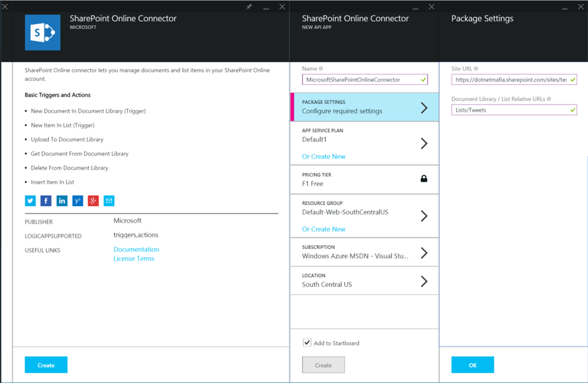The height and width of the screenshot is (383, 588).
Task: Minimize the Package Settings blade
Action: point(564,7)
